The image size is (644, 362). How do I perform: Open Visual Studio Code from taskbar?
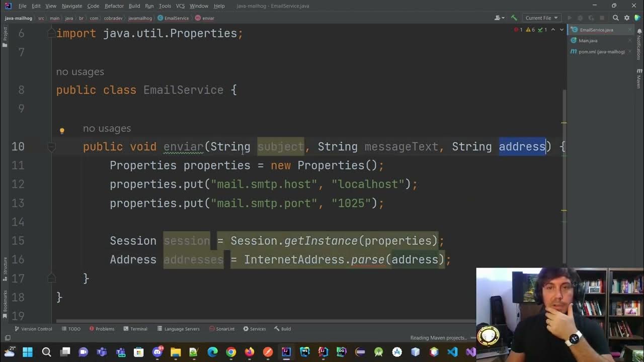coord(452,352)
